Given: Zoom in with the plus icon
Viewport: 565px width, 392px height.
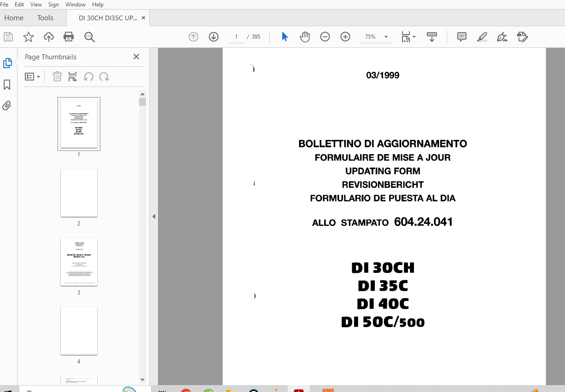Looking at the screenshot, I should point(345,37).
